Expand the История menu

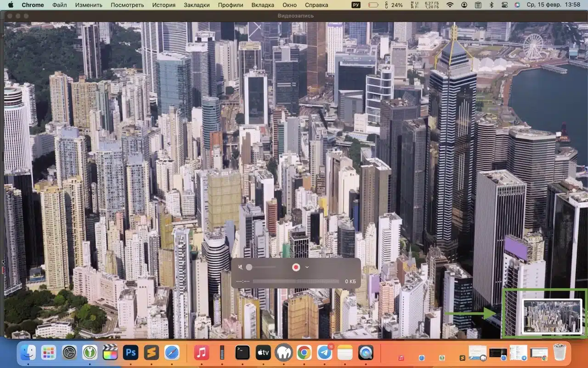click(x=164, y=5)
